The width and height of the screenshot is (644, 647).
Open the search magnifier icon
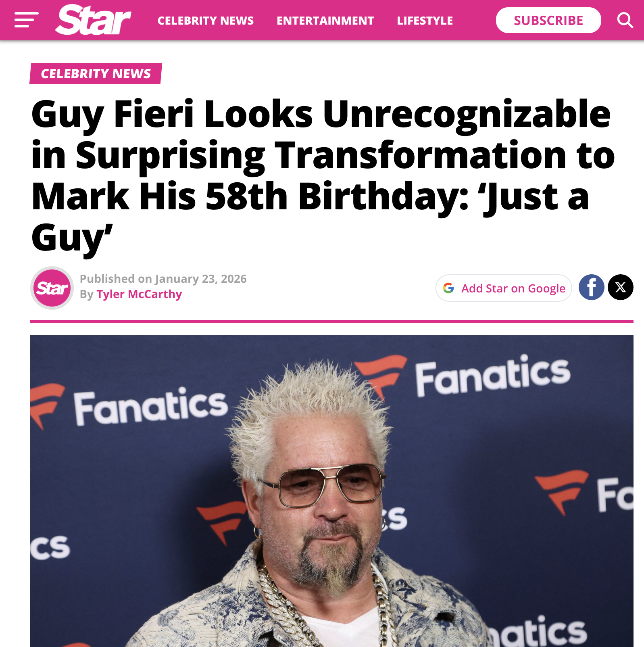click(x=625, y=20)
